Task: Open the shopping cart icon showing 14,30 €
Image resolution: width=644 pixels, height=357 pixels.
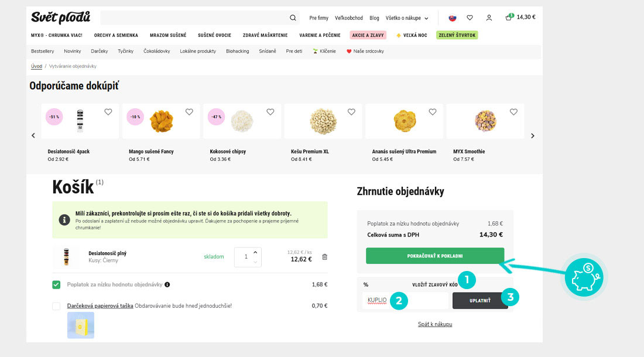Action: point(509,18)
